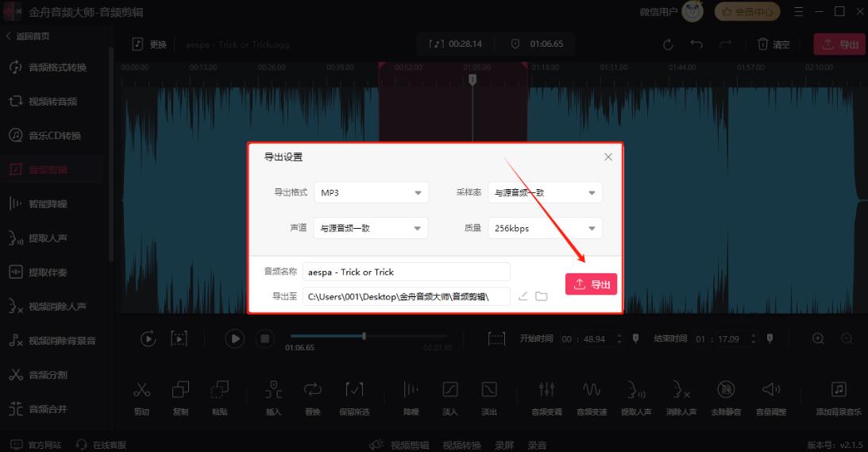Image resolution: width=868 pixels, height=452 pixels.
Task: Click the 清空 trash button
Action: 773,44
